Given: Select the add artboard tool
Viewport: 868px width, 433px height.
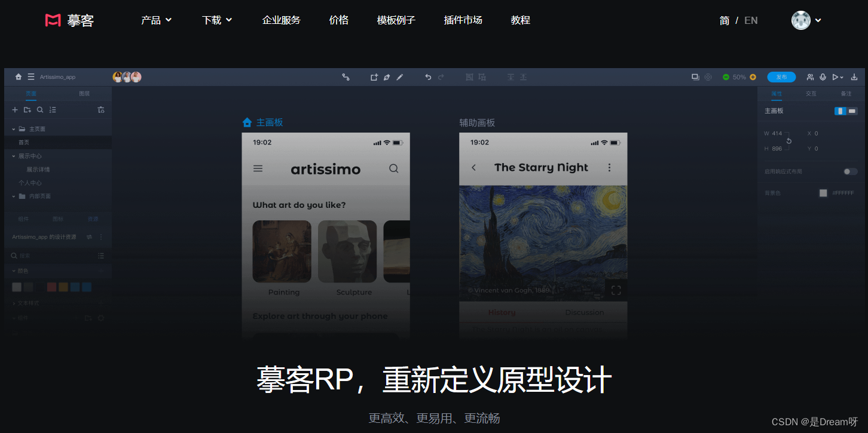Looking at the screenshot, I should (x=374, y=77).
